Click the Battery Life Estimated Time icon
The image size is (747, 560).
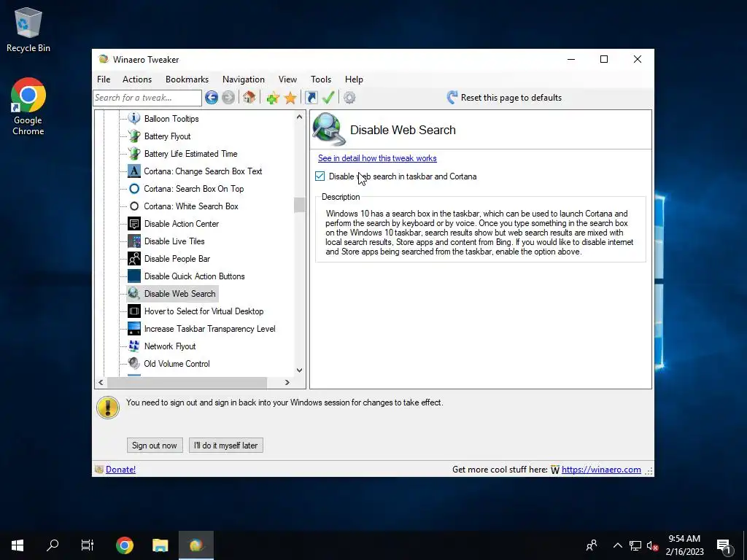(134, 153)
